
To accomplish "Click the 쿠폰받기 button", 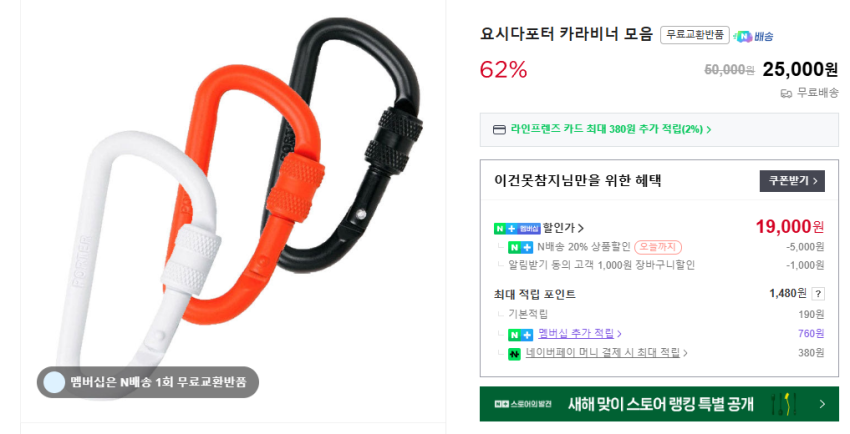I will pyautogui.click(x=792, y=181).
